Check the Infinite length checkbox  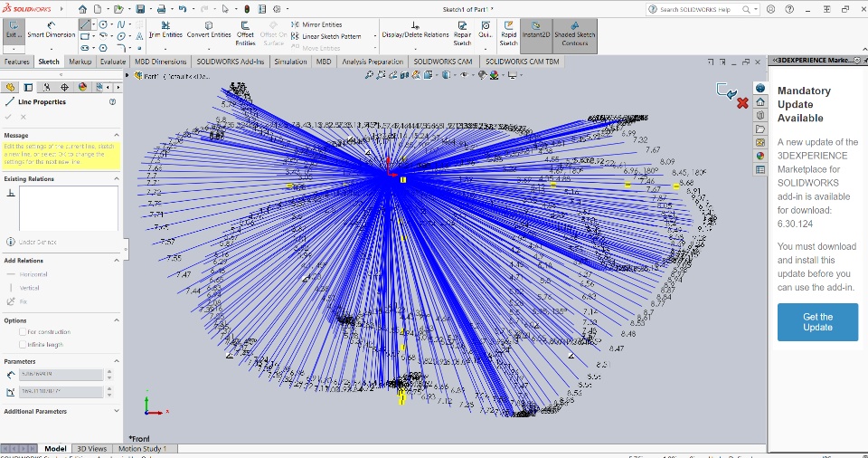pyautogui.click(x=23, y=344)
